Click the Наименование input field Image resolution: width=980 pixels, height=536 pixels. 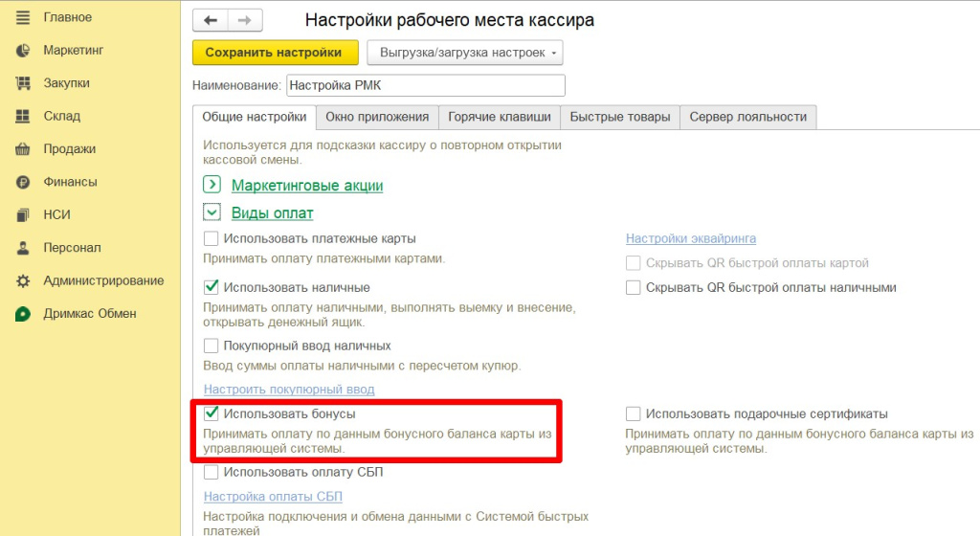point(426,85)
